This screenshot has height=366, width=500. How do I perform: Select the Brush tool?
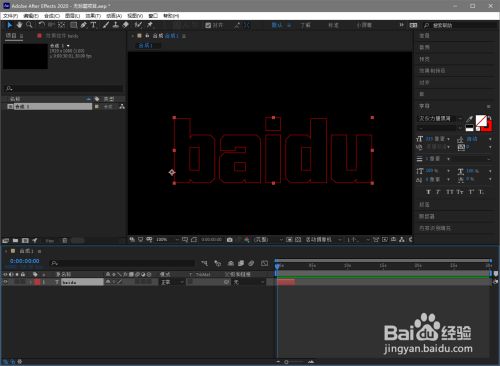[106, 25]
